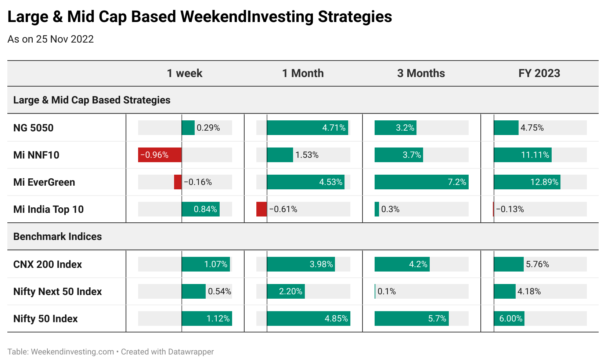Select the Nifty Next 50 Index label
The image size is (606, 364).
58,292
